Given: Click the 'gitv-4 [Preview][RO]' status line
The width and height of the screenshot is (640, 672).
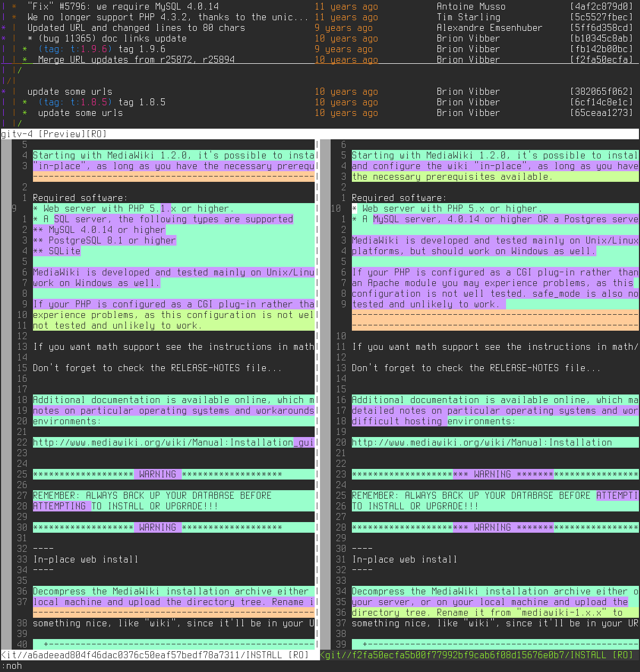Looking at the screenshot, I should click(x=320, y=134).
